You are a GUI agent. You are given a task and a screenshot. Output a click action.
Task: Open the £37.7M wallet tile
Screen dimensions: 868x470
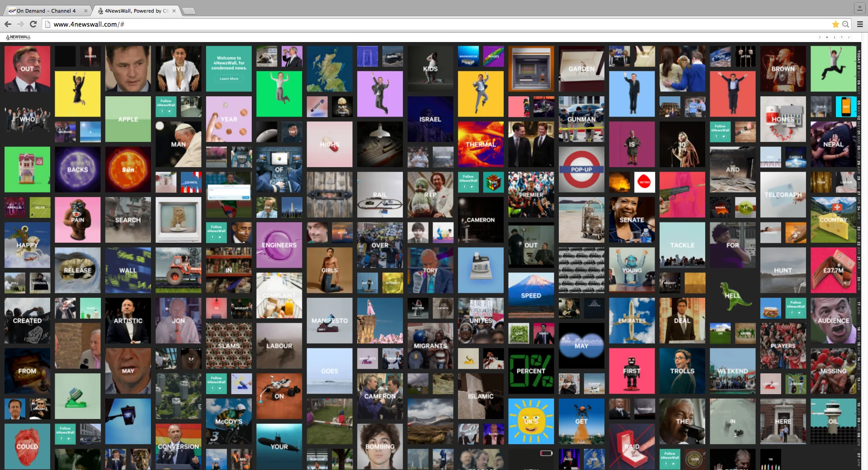tap(833, 270)
